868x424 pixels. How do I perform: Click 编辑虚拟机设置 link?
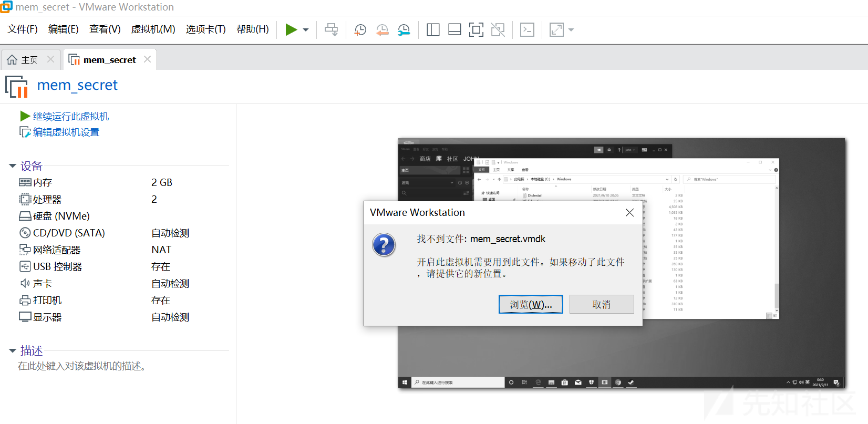[x=66, y=132]
